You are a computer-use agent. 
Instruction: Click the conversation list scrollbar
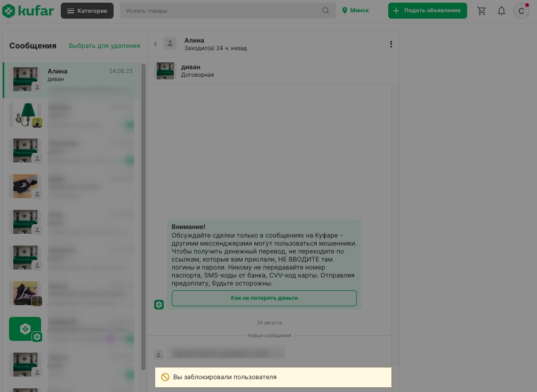coord(143,217)
